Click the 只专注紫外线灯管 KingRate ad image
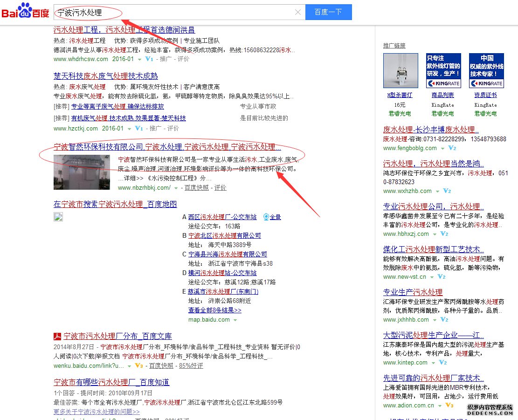The height and width of the screenshot is (420, 518). click(443, 71)
